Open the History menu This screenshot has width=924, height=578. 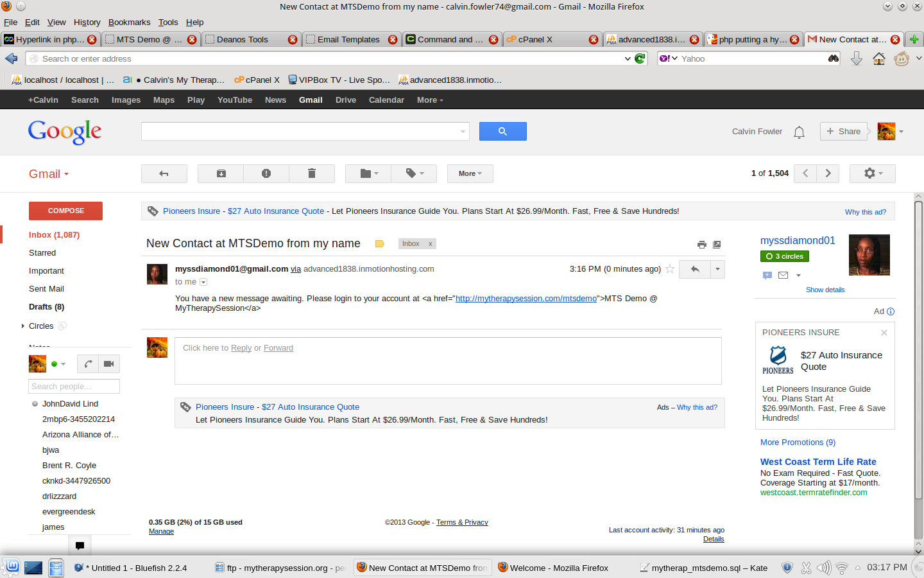[87, 22]
